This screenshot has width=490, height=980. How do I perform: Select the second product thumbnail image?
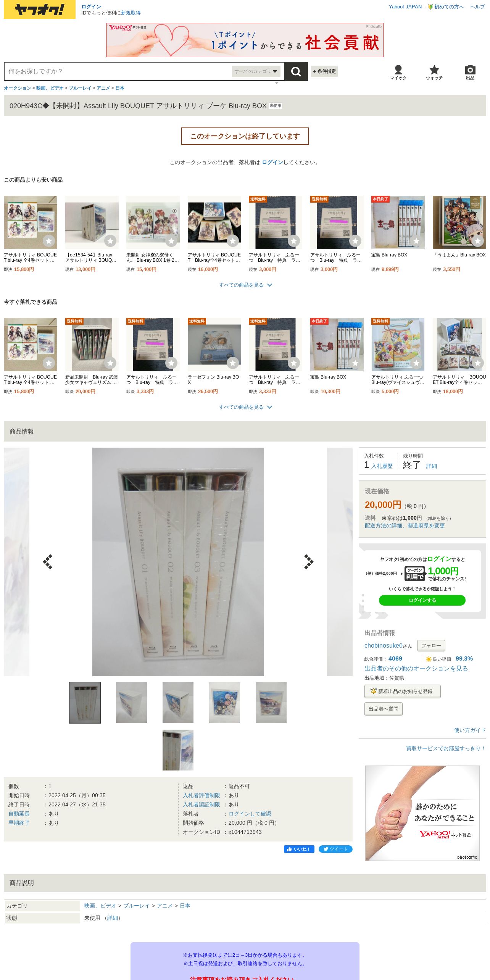(131, 703)
